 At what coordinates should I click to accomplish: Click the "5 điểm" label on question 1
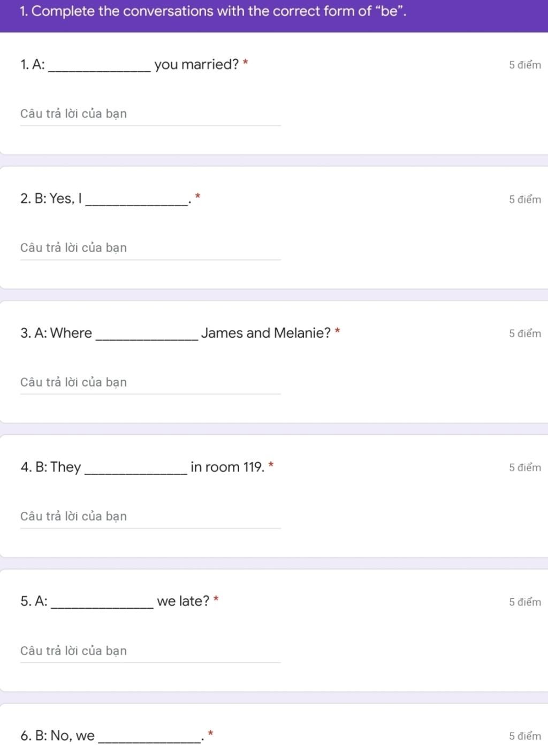pos(525,65)
